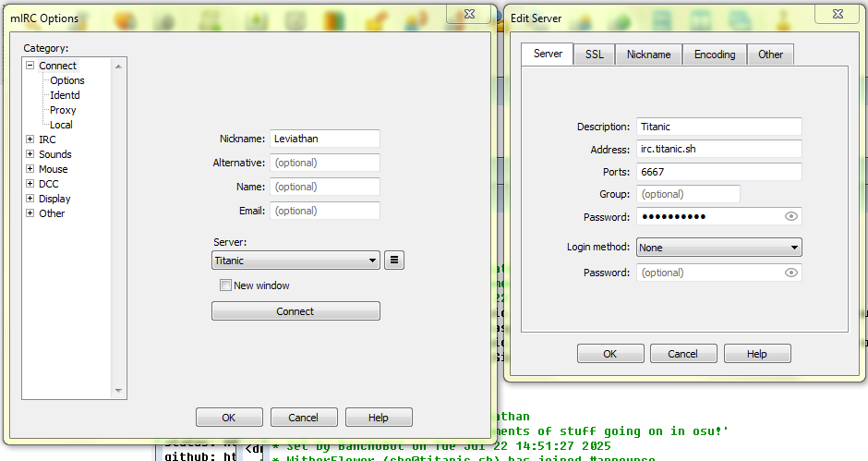This screenshot has width=868, height=461.
Task: Expand the Sounds category
Action: 30,154
